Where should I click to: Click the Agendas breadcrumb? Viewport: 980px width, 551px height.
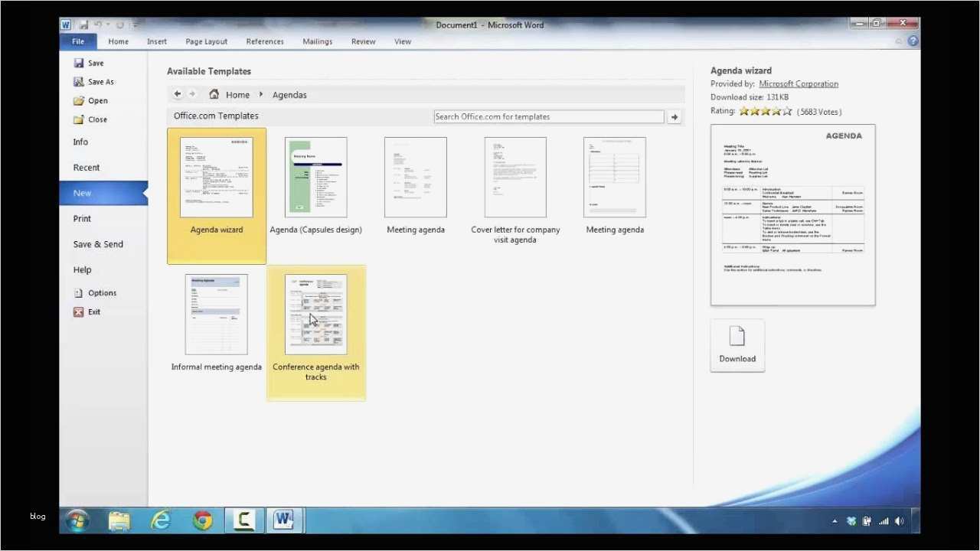[289, 95]
